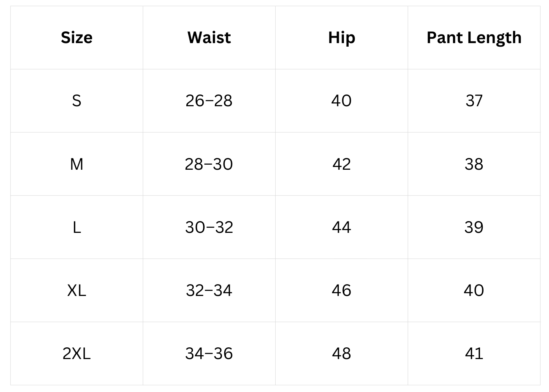Click the Pant Length column header
The height and width of the screenshot is (392, 549).
pos(474,38)
